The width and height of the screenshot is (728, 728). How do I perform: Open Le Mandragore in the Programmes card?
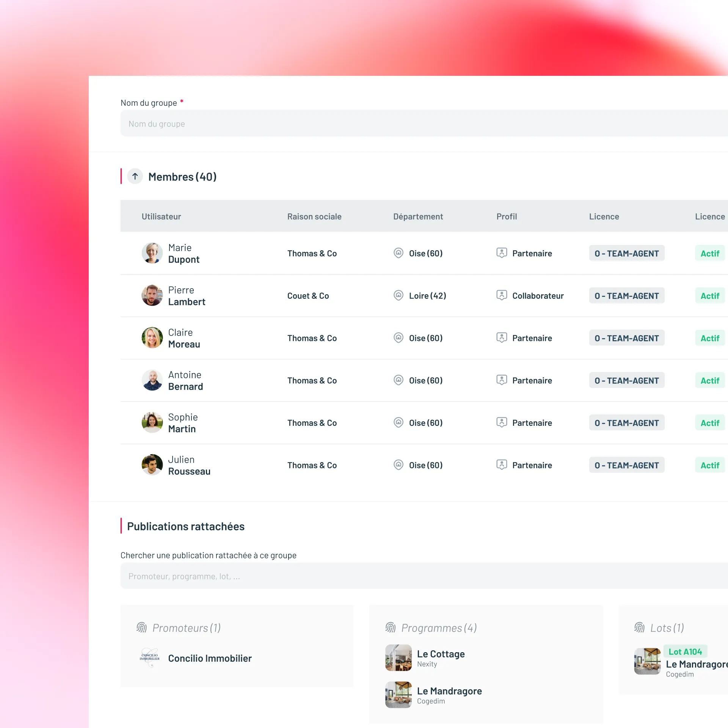tap(449, 691)
